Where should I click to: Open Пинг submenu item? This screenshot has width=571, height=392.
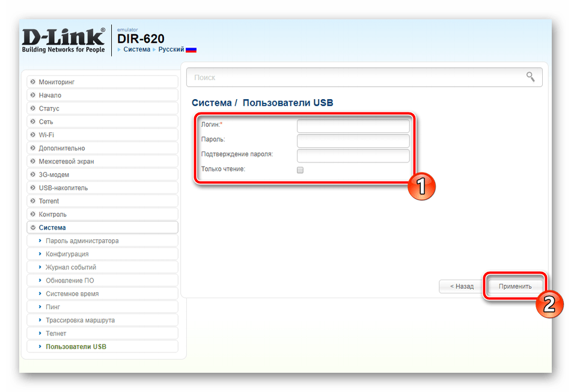(102, 307)
